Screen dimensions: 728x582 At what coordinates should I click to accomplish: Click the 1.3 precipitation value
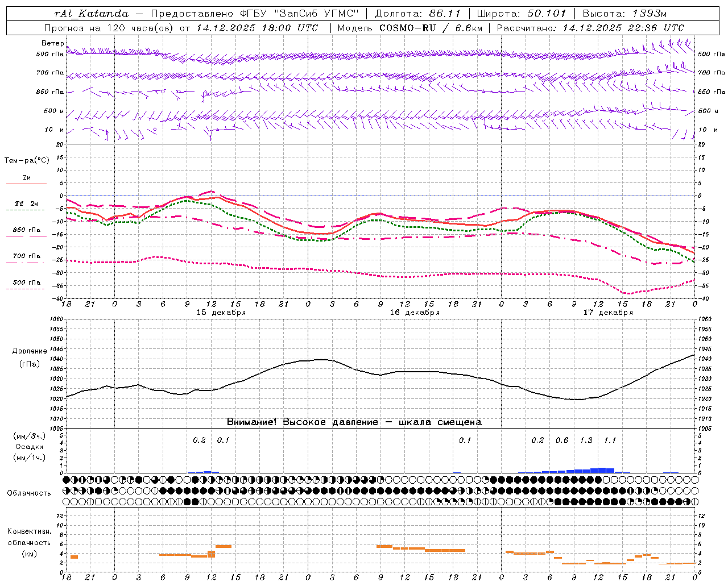(x=586, y=440)
